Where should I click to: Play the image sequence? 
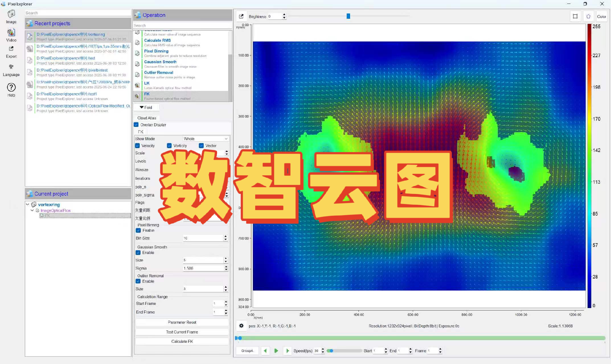tap(276, 351)
